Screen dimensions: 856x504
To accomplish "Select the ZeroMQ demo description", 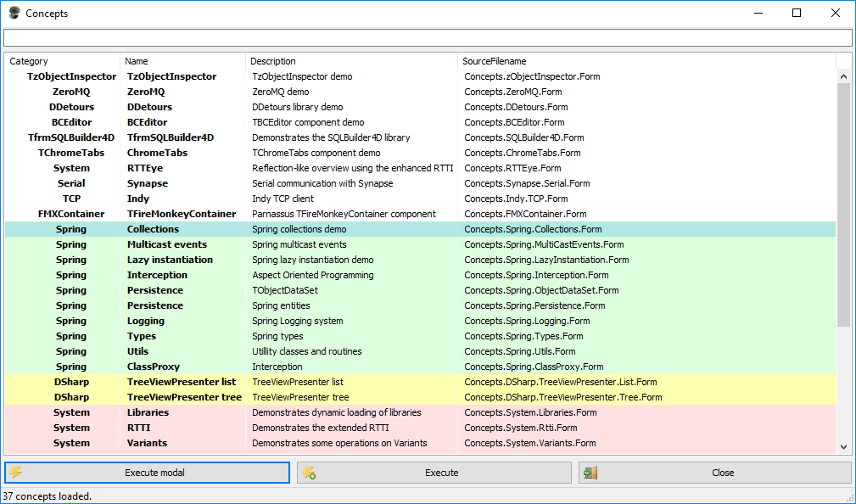I will tap(281, 92).
